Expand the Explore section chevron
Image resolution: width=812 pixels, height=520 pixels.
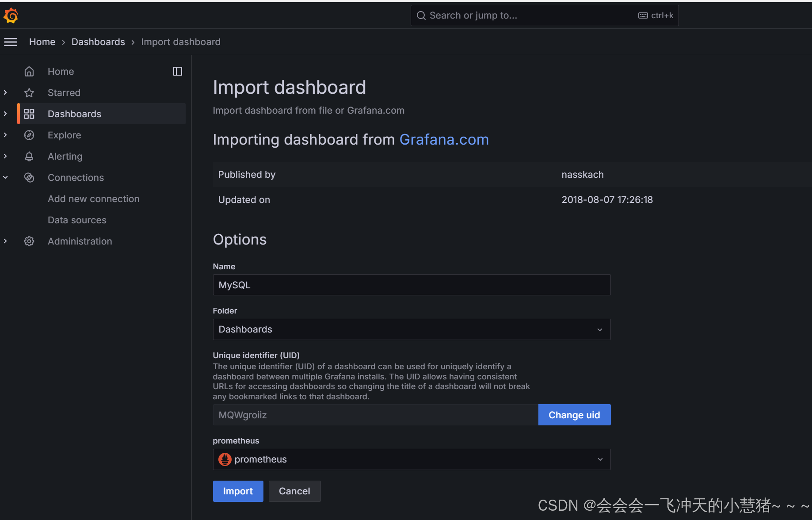tap(5, 135)
